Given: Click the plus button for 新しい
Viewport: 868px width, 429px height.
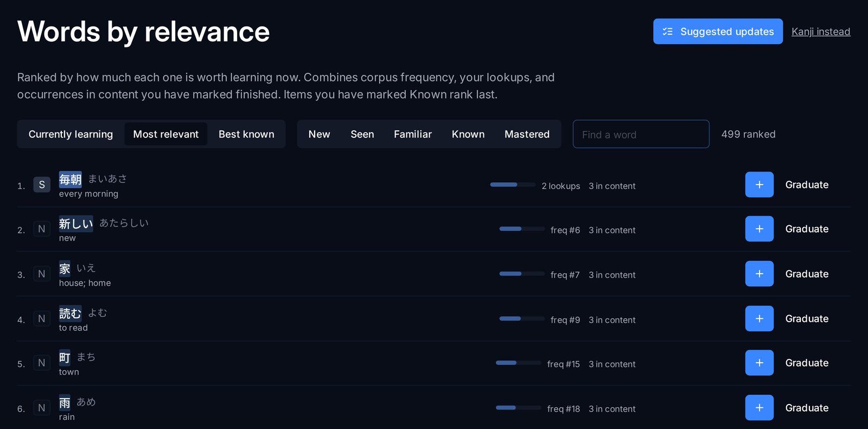Looking at the screenshot, I should pyautogui.click(x=759, y=229).
